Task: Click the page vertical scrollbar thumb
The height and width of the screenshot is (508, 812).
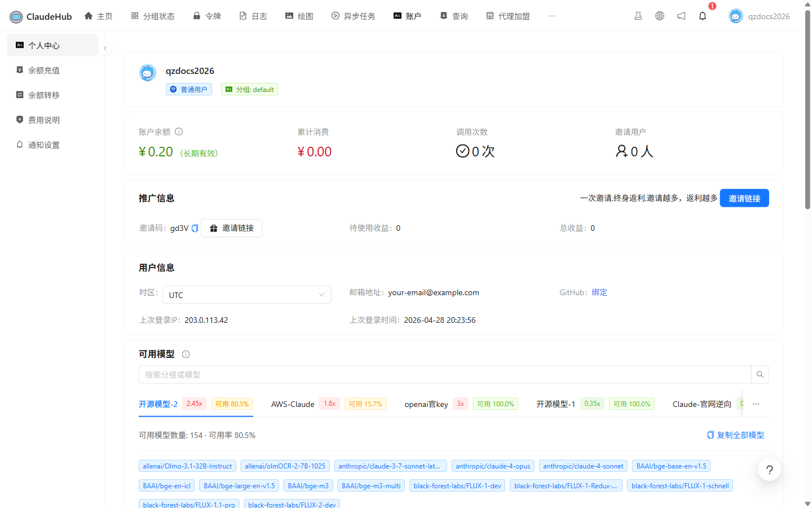Action: tap(807, 110)
